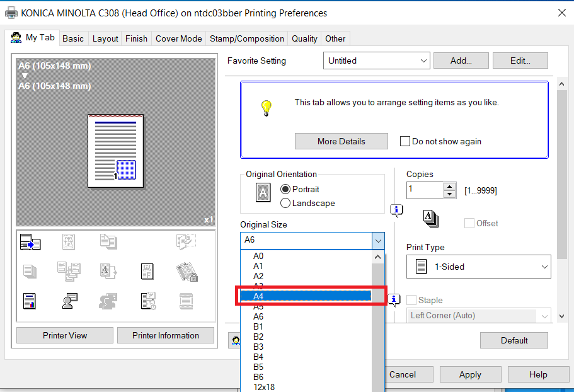Screen dimensions: 574x392
Task: Click the settings pane vertical scrollbar thumb
Action: point(561,174)
